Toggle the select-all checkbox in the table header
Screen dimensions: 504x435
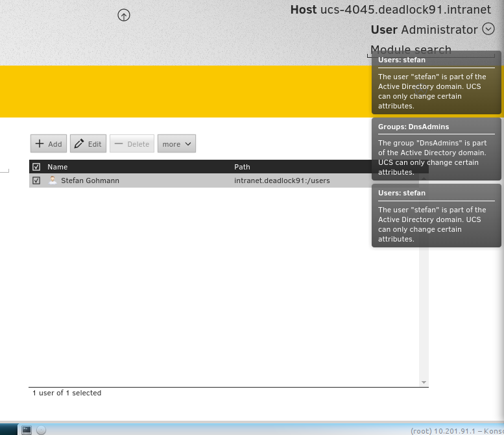[x=36, y=167]
